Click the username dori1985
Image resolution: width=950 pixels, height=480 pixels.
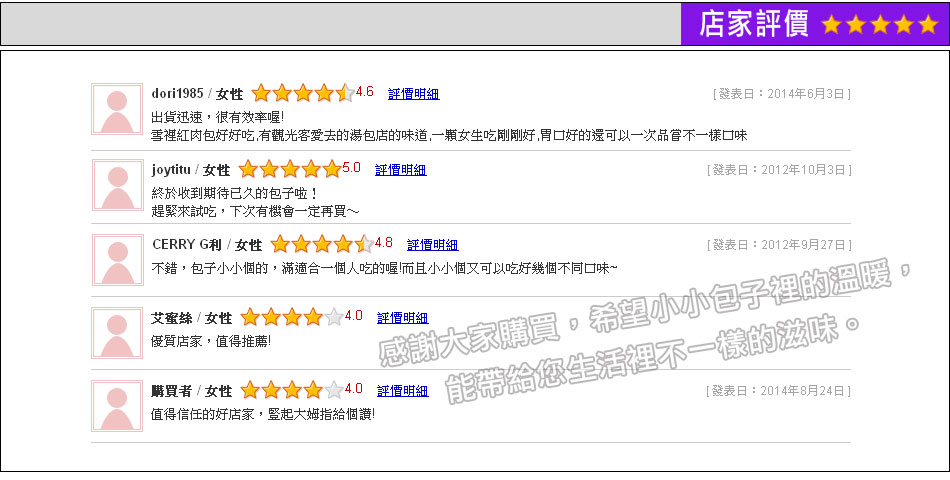pos(177,94)
